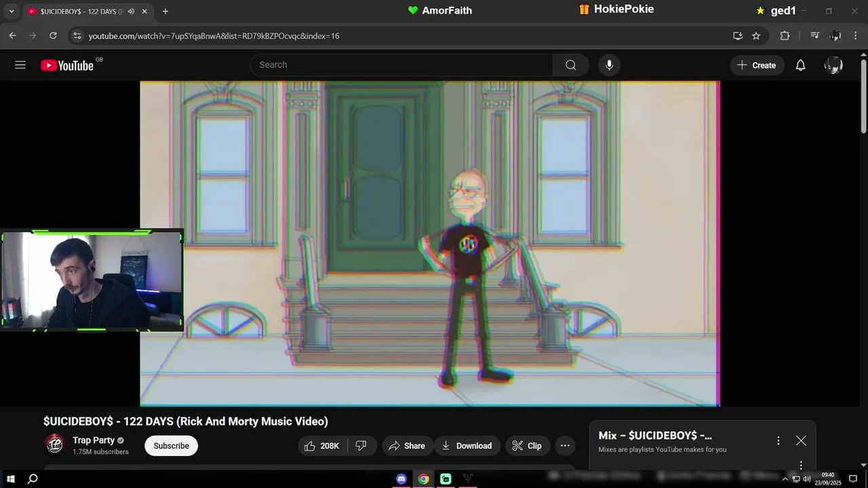Viewport: 868px width, 488px height.
Task: Click the address bar URL
Action: coord(214,36)
